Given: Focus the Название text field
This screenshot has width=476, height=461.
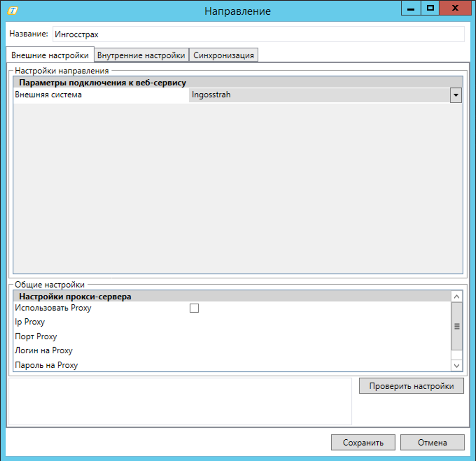Looking at the screenshot, I should 258,34.
